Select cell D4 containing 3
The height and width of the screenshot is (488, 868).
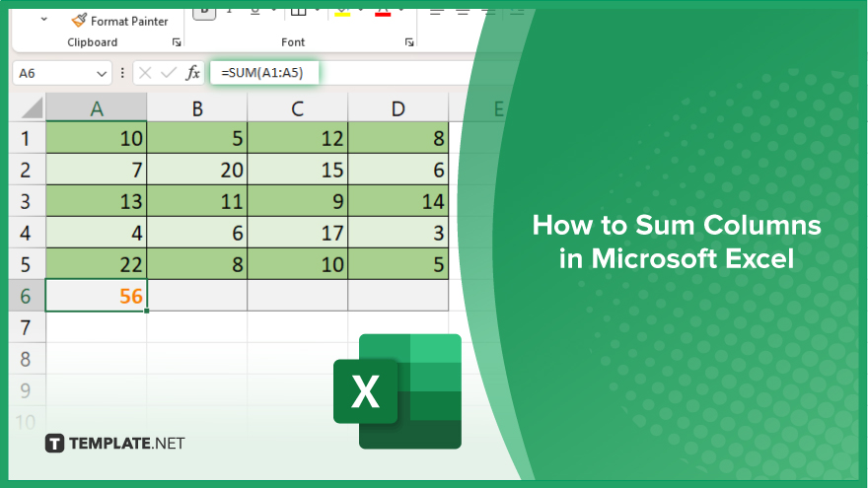[x=398, y=233]
